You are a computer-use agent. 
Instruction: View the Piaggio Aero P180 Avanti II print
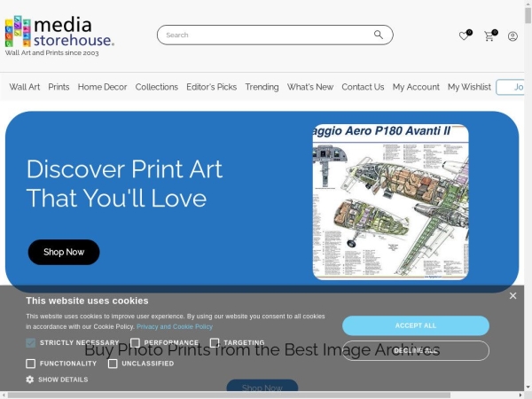[390, 202]
